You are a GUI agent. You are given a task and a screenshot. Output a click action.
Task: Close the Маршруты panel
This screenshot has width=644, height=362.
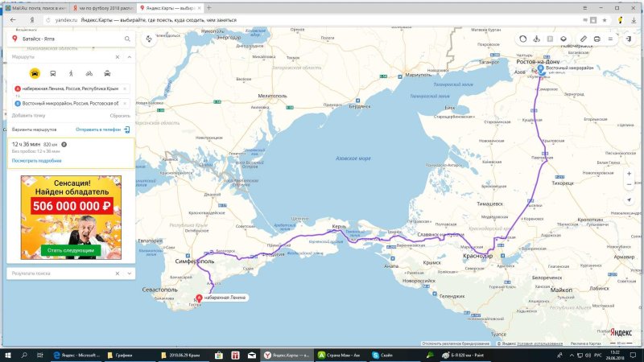(118, 57)
